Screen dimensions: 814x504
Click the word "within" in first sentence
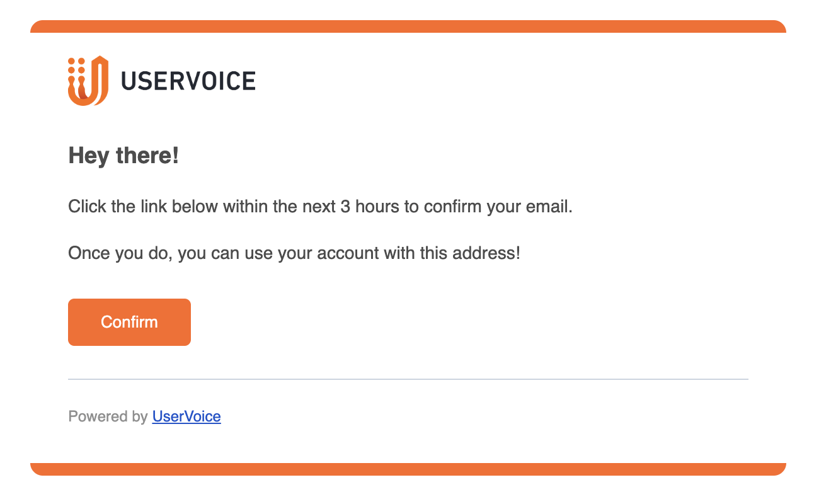click(x=246, y=207)
